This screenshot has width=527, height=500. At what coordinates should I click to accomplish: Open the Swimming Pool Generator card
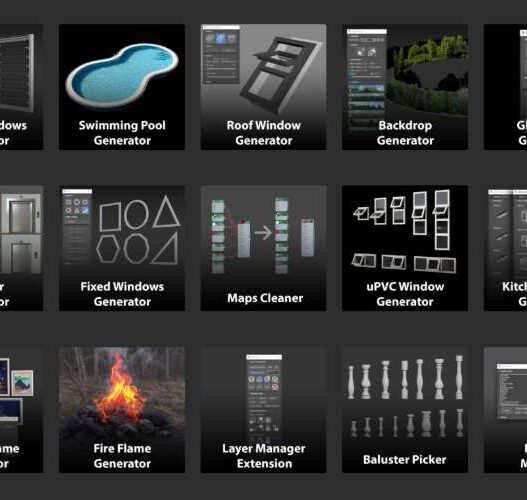[x=122, y=87]
